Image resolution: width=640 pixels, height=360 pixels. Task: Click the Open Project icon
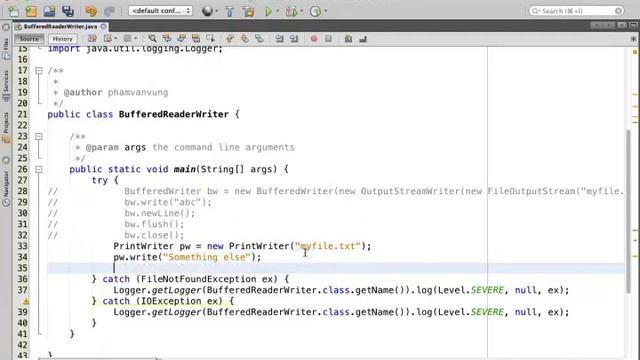[49, 11]
